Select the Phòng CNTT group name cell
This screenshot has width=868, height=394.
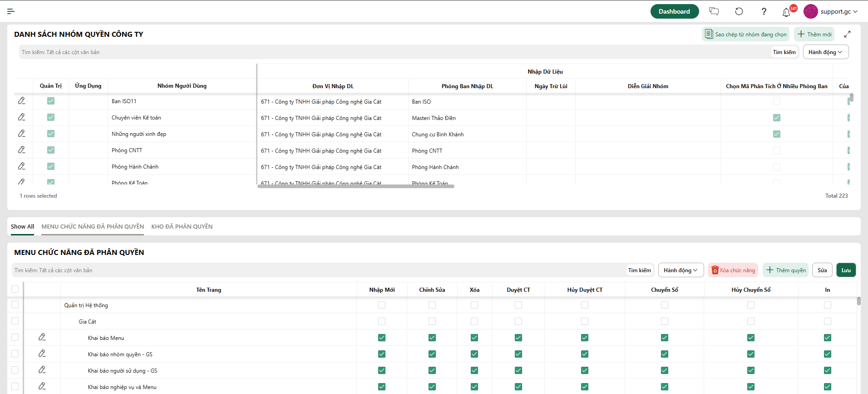point(182,150)
